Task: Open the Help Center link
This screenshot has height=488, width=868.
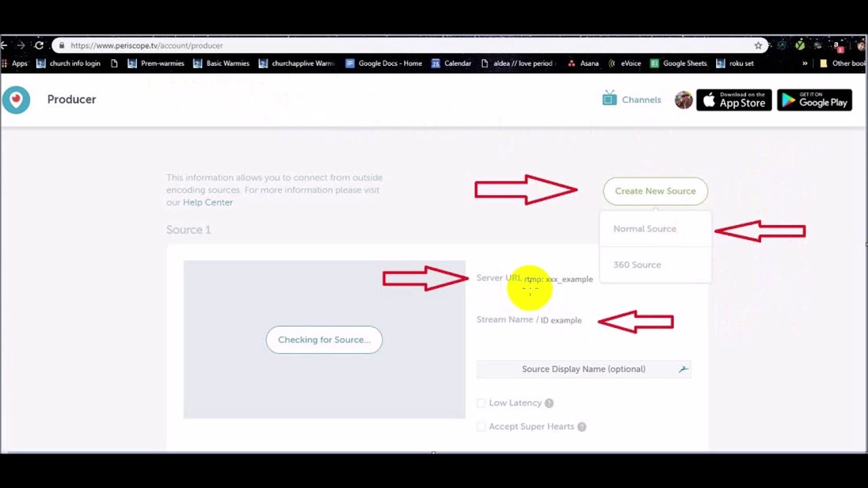Action: tap(208, 203)
